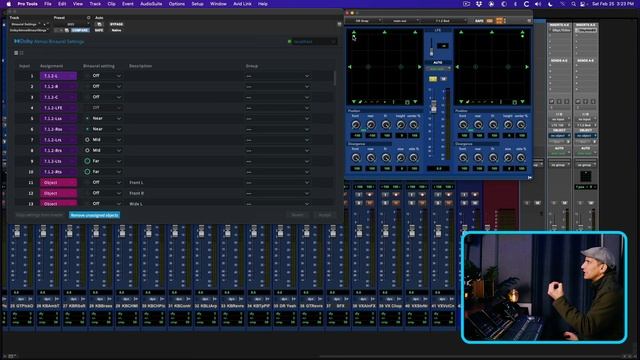Image resolution: width=640 pixels, height=360 pixels.
Task: Click the Native label in plugin header
Action: [116, 30]
